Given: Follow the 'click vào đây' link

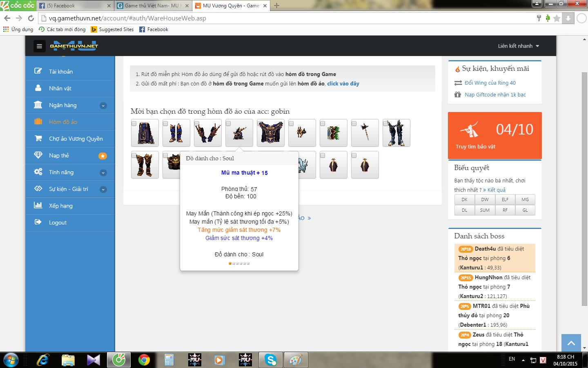Looking at the screenshot, I should [x=343, y=83].
